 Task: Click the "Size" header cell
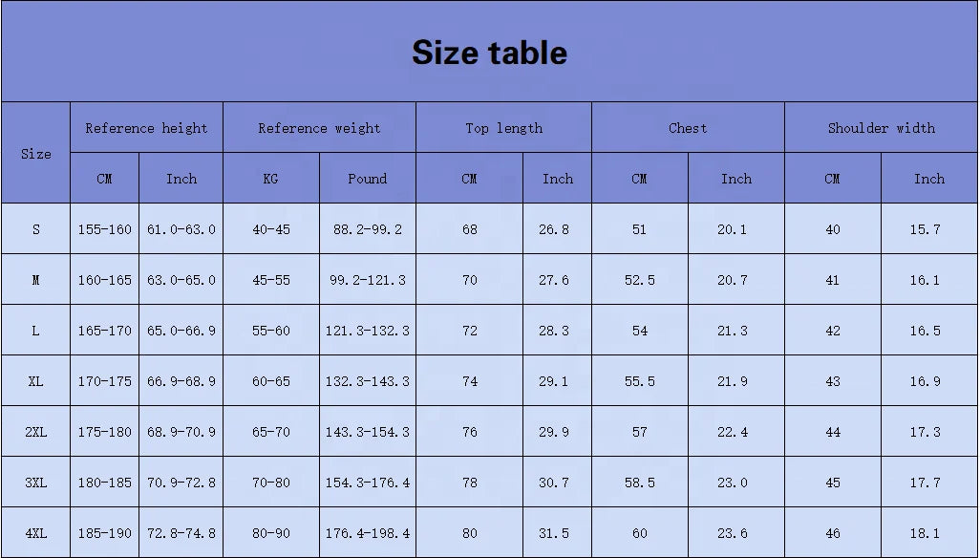(36, 154)
